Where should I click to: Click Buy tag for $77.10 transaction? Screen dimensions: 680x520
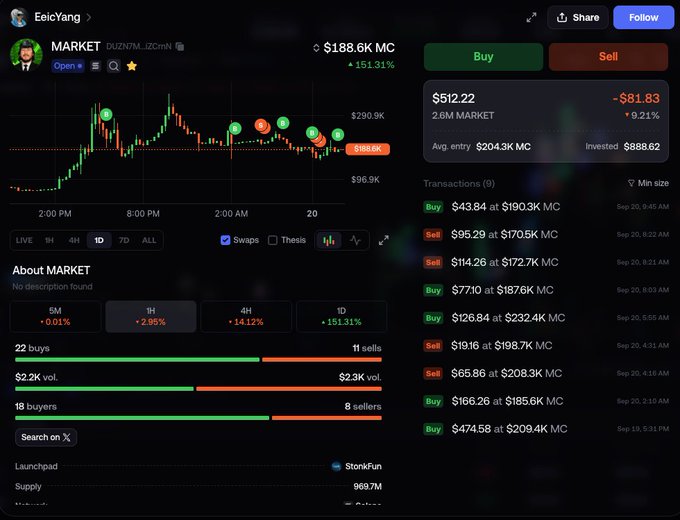coord(433,290)
